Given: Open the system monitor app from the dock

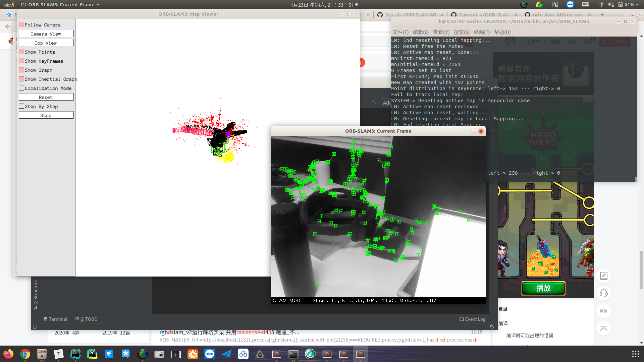Looking at the screenshot, I should (x=176, y=354).
